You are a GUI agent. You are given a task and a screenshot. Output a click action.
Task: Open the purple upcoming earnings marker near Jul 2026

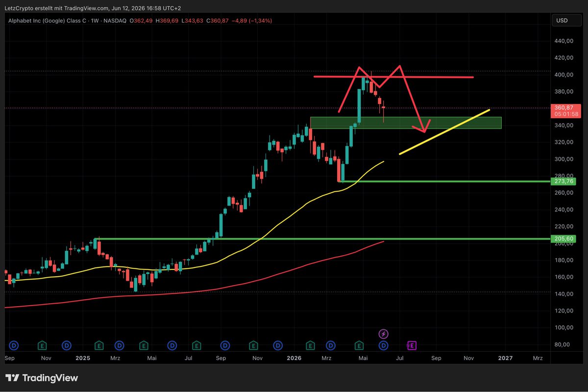coord(412,345)
